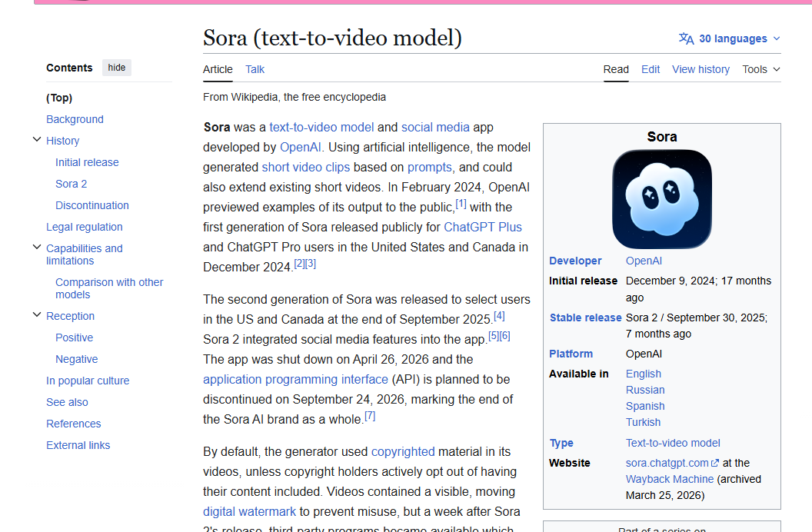Open the Wayback Machine link

coord(670,479)
